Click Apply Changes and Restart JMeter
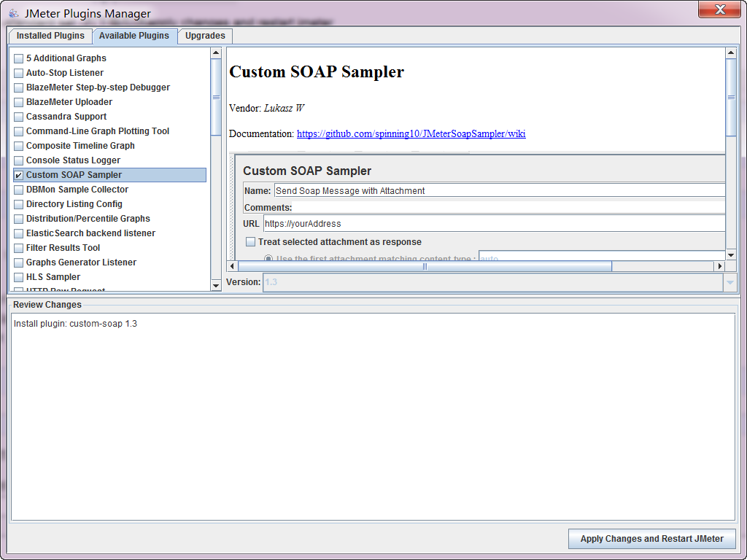The image size is (747, 560). [651, 539]
